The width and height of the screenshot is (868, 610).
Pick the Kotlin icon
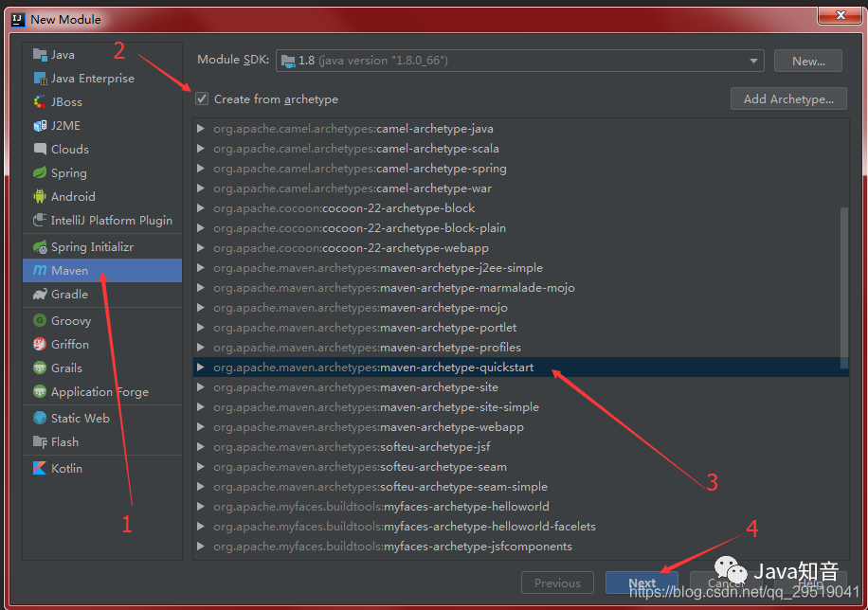[x=40, y=468]
